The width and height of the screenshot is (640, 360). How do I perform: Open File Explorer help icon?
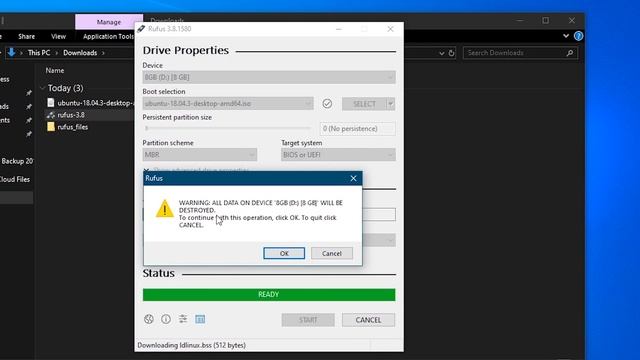(578, 36)
